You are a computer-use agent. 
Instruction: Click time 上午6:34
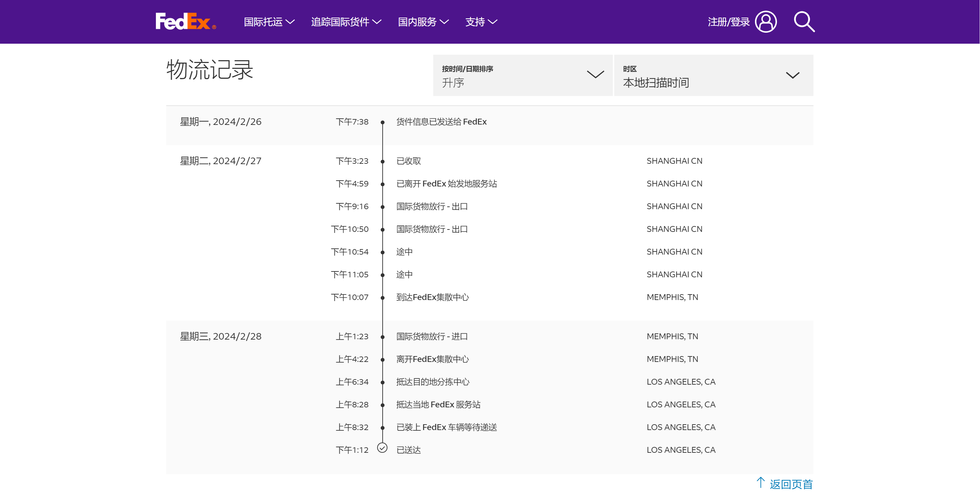click(352, 382)
